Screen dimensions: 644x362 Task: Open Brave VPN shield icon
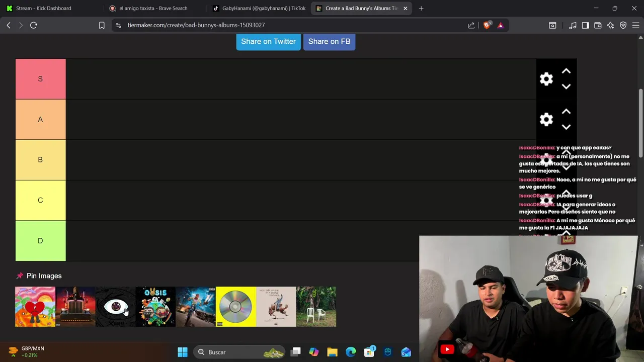(623, 25)
